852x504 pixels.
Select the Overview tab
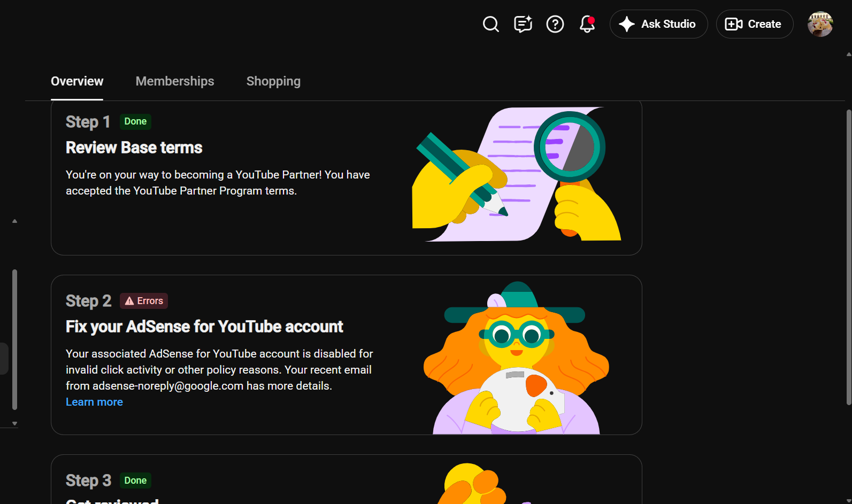pos(77,81)
